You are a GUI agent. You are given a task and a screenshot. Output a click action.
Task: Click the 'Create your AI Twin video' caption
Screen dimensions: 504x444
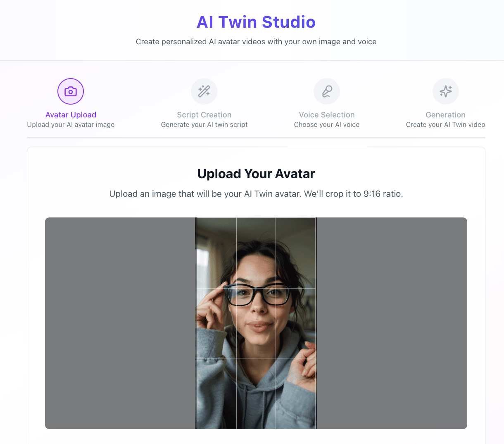point(446,124)
